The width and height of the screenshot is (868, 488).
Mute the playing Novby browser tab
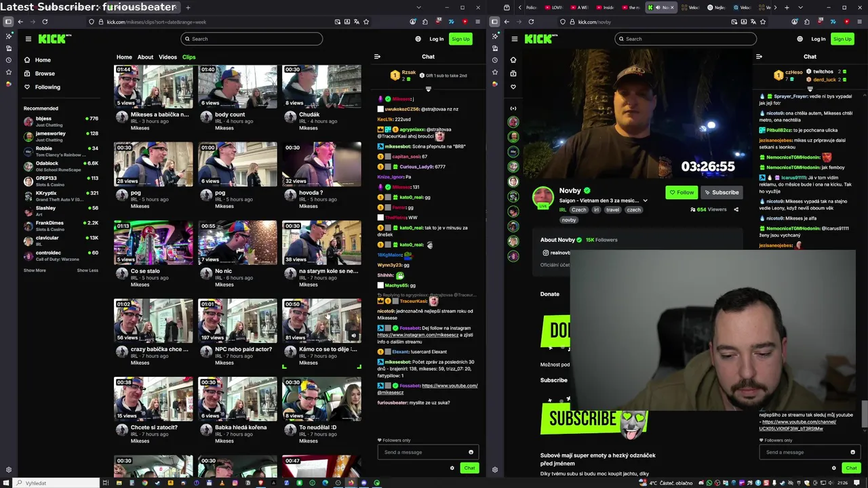[657, 7]
